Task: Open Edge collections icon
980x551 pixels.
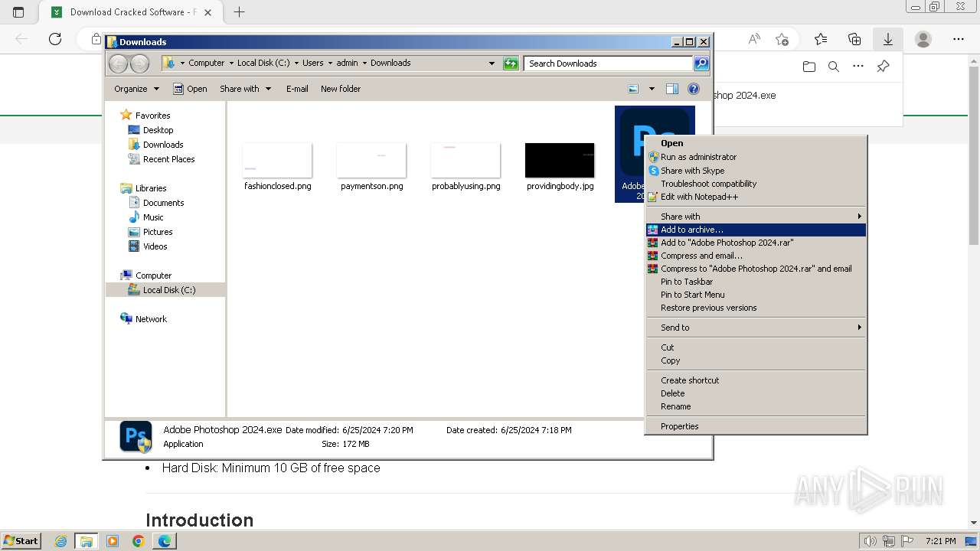Action: click(854, 39)
